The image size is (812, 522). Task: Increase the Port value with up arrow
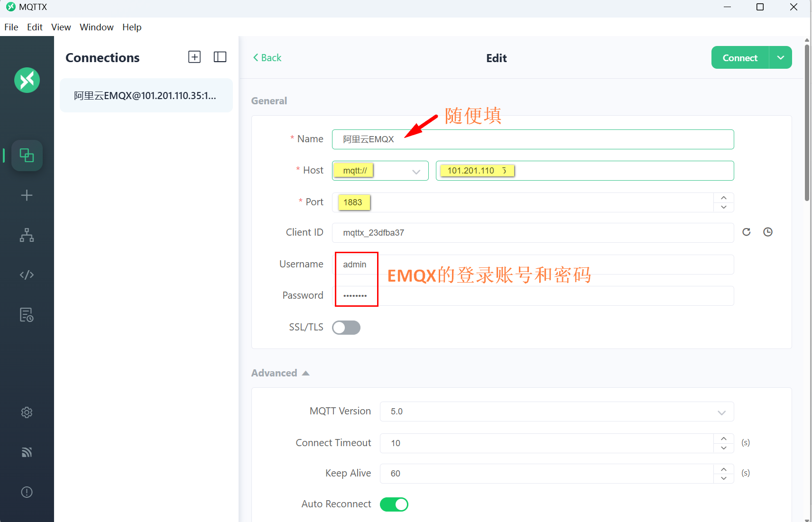[724, 198]
